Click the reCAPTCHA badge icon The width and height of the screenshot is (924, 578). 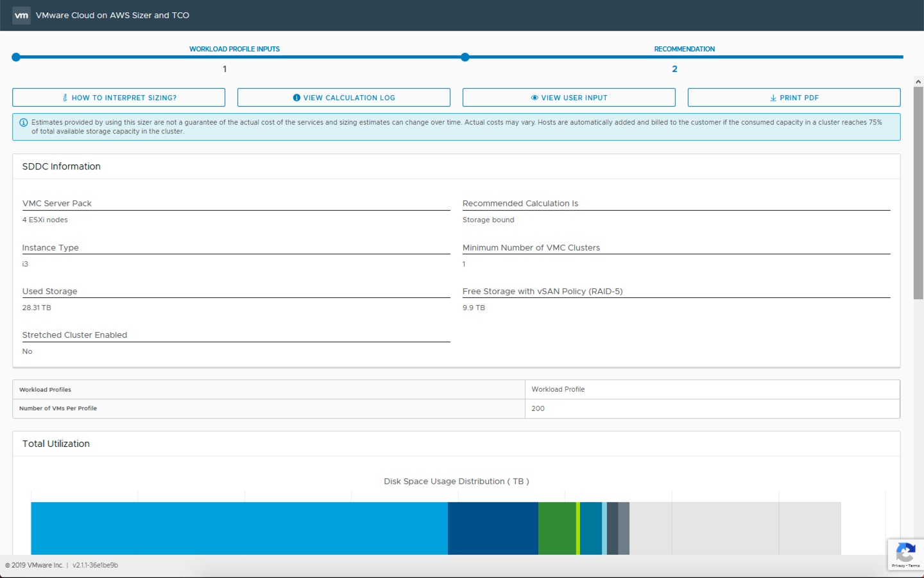click(905, 555)
